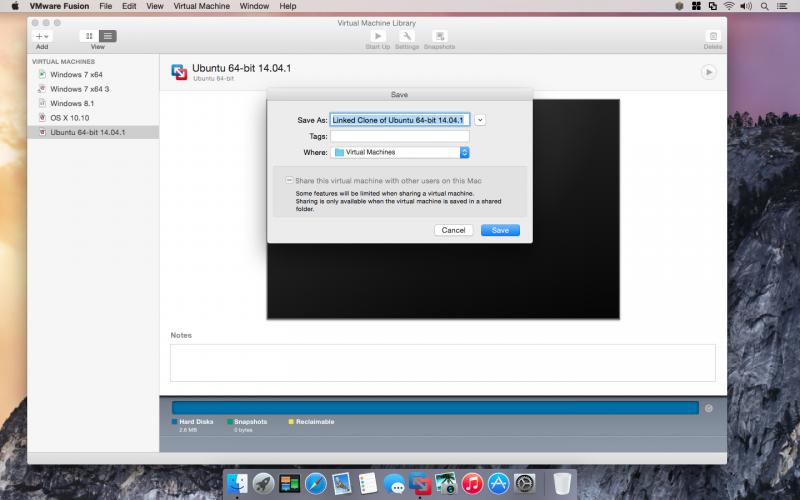Open the Settings wrench toolbar icon
Image resolution: width=800 pixels, height=500 pixels.
click(407, 36)
